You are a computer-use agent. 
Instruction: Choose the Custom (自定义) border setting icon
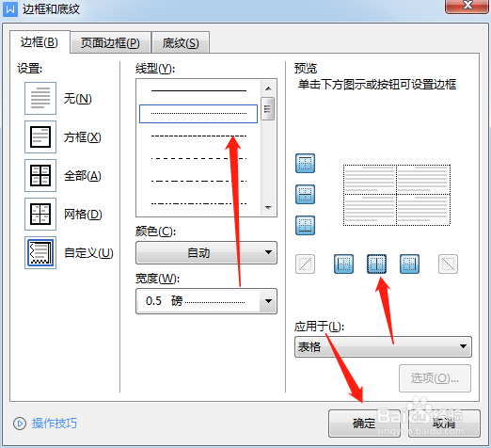tap(40, 252)
